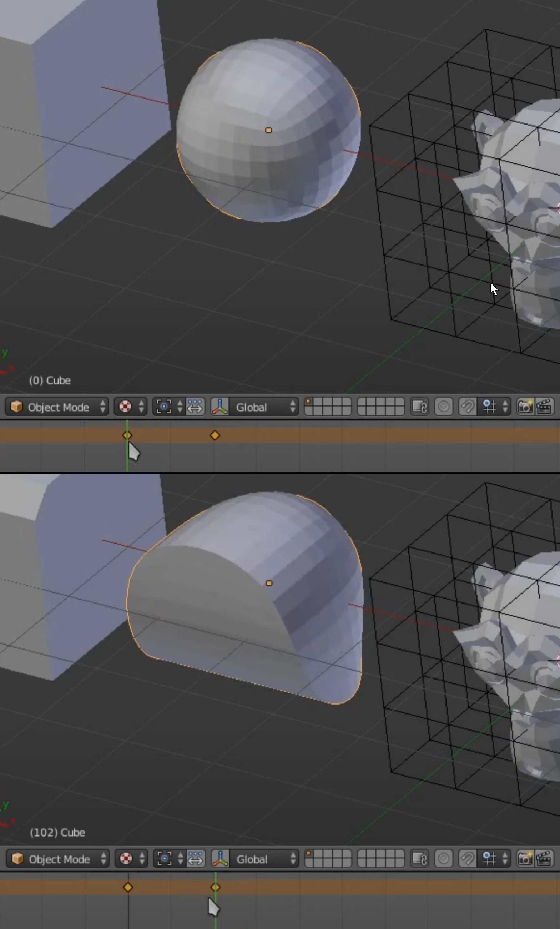Click OpenGL render camera icon in frame 102 view
The height and width of the screenshot is (929, 560).
click(525, 859)
